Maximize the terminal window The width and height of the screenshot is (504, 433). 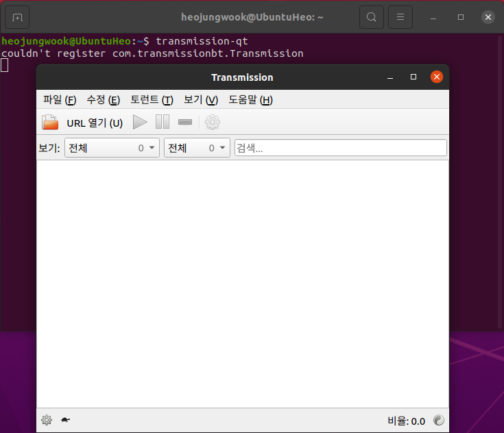pyautogui.click(x=461, y=17)
